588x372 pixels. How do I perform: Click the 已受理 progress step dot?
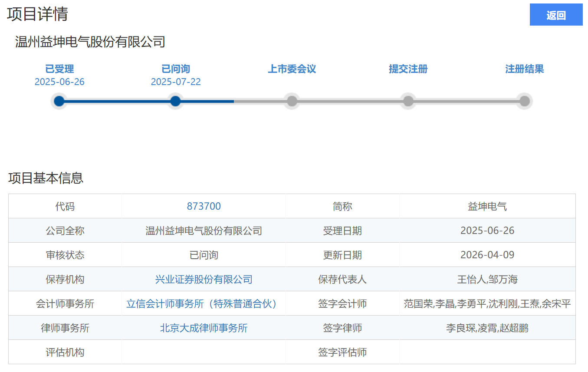pos(59,101)
